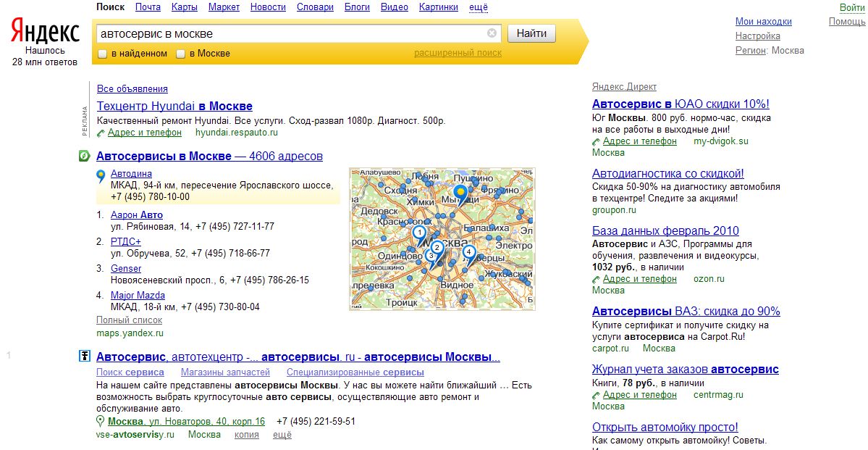The image size is (868, 450).
Task: Open the Почта tab
Action: point(148,7)
